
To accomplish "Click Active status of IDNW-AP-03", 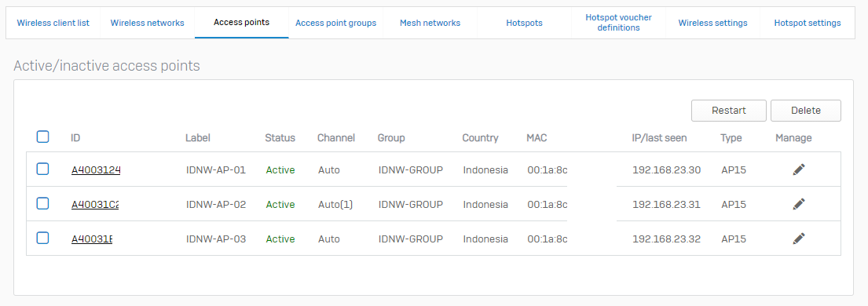I will coord(280,239).
